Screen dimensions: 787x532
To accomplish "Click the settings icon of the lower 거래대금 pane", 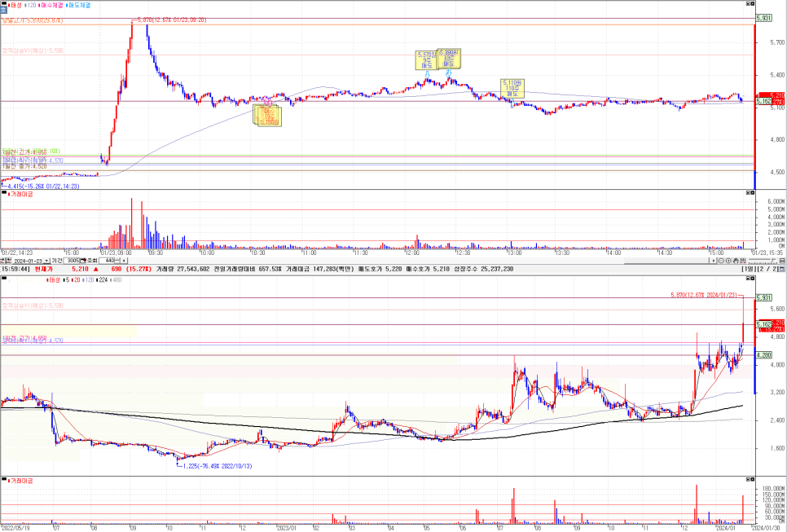I will click(x=748, y=479).
